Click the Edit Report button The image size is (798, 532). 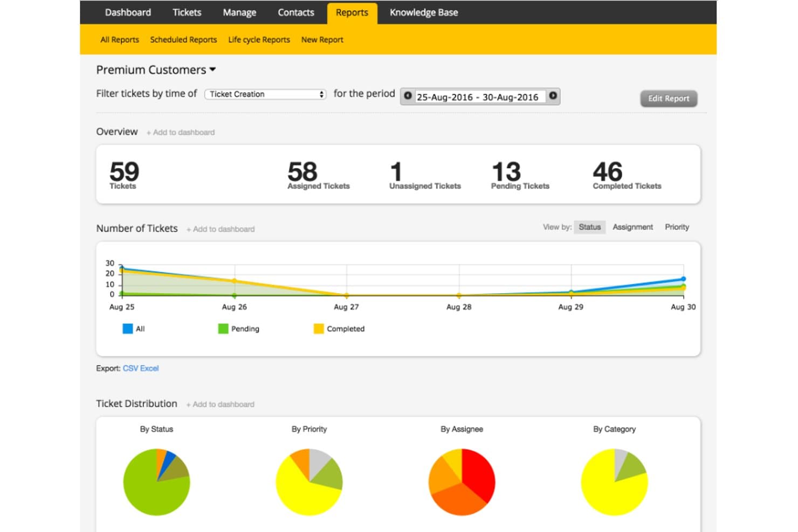tap(669, 99)
